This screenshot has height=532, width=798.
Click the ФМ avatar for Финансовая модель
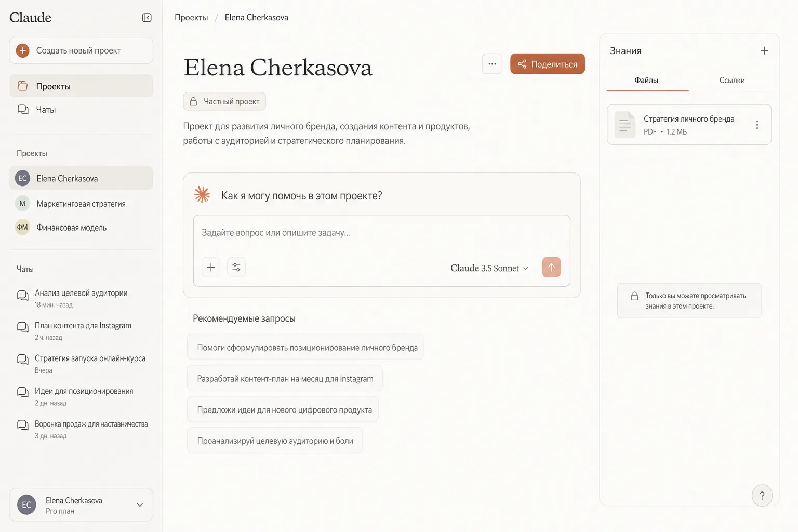(x=22, y=227)
